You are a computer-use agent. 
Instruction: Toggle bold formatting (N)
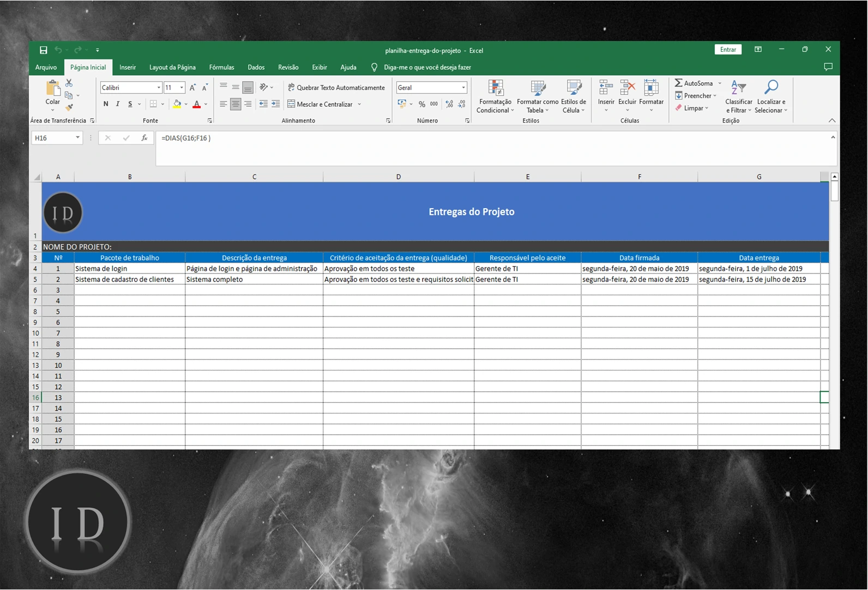pos(106,104)
